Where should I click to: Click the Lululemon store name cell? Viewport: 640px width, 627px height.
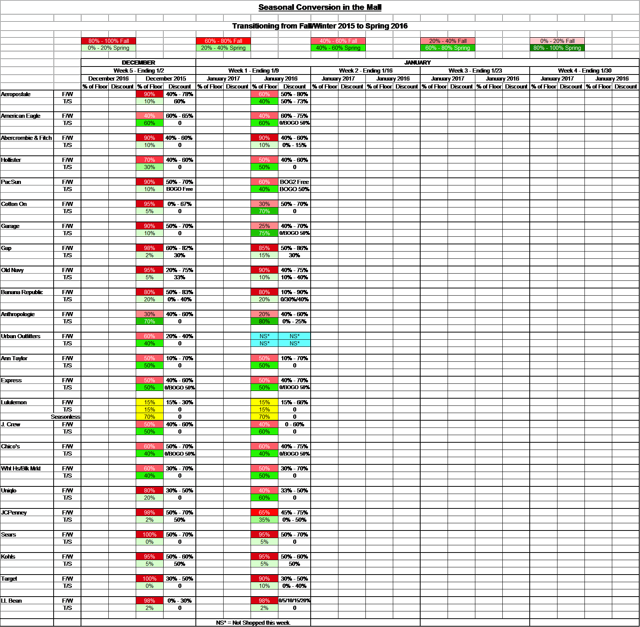tap(27, 402)
